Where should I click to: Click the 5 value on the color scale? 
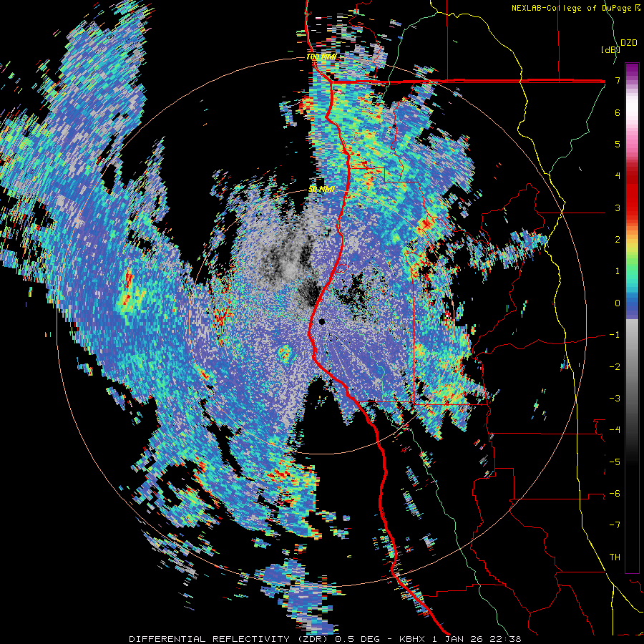(618, 144)
